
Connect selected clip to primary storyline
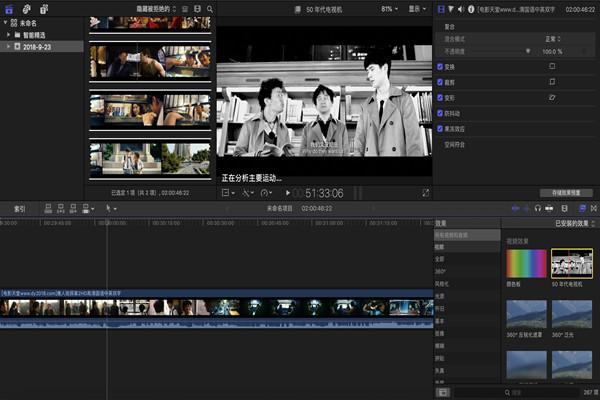[x=48, y=208]
